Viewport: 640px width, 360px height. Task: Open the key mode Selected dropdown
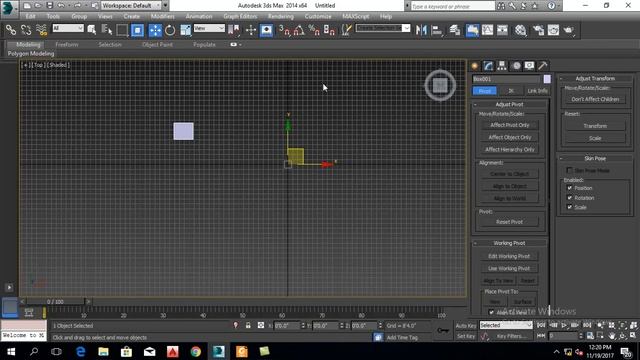506,325
